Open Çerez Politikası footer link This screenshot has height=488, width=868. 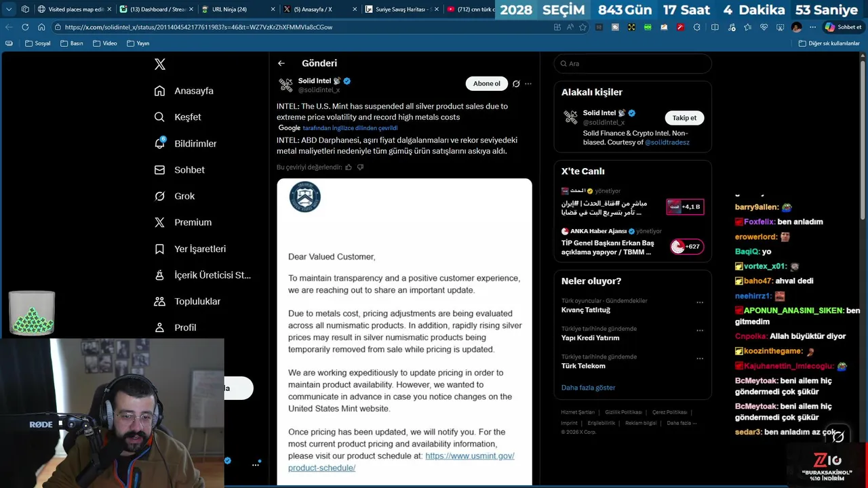[669, 412]
